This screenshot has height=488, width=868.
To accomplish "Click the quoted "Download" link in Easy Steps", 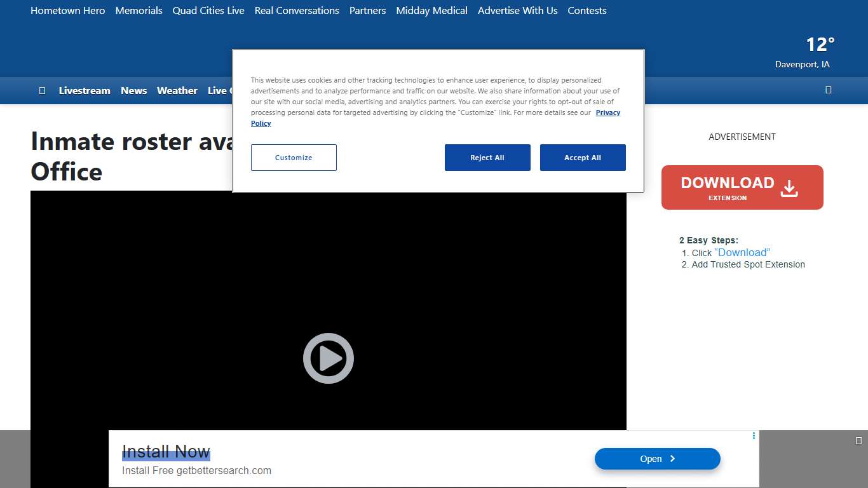I will [x=742, y=252].
